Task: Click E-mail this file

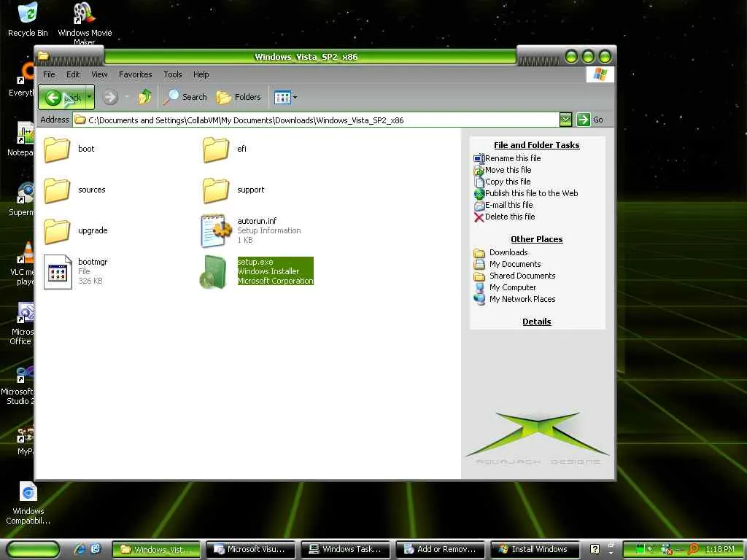Action: 503,205
